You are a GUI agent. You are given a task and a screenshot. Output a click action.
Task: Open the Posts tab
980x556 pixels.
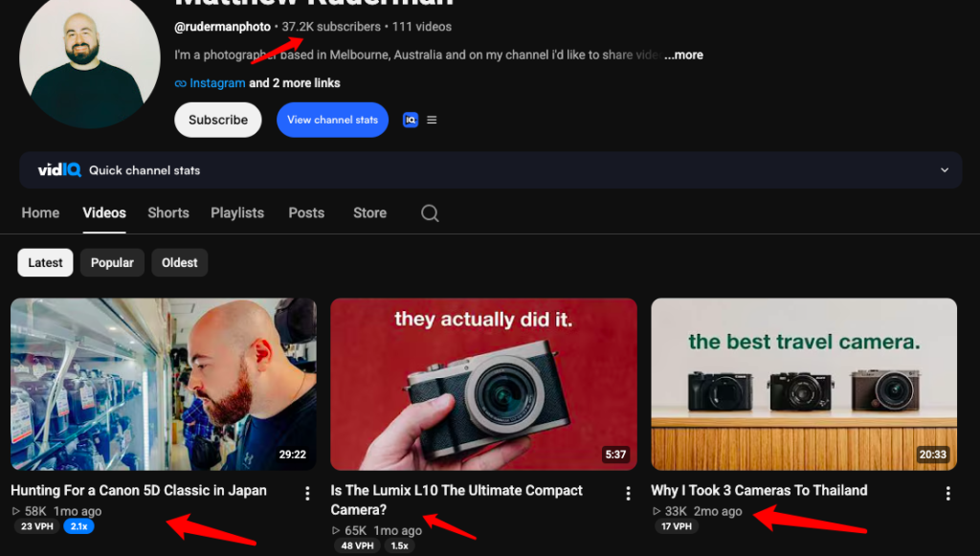point(306,213)
